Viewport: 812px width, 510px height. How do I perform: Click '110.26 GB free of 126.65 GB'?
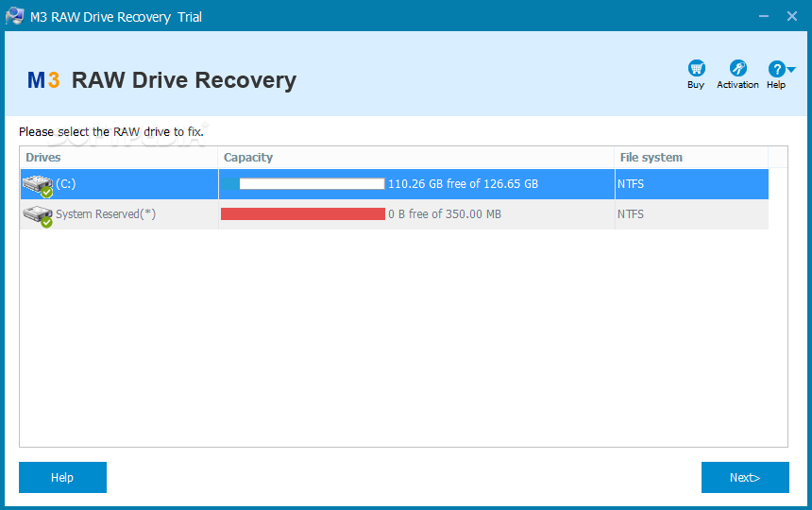click(463, 184)
